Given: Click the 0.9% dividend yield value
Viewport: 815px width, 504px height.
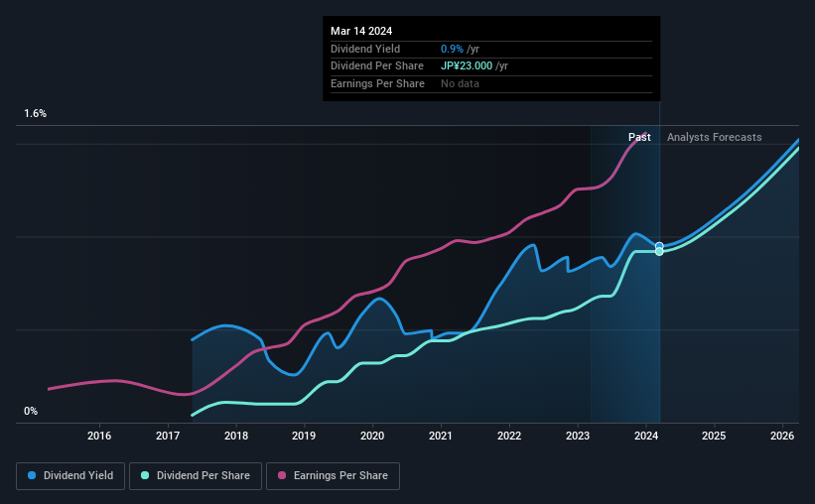Looking at the screenshot, I should coord(452,49).
